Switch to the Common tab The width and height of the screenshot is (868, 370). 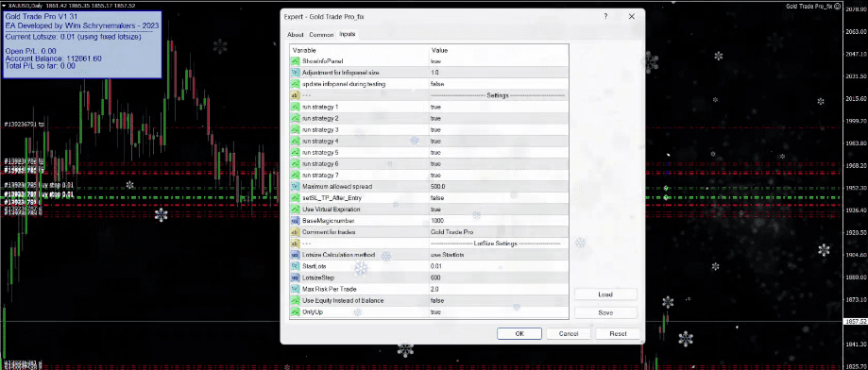[x=321, y=34]
